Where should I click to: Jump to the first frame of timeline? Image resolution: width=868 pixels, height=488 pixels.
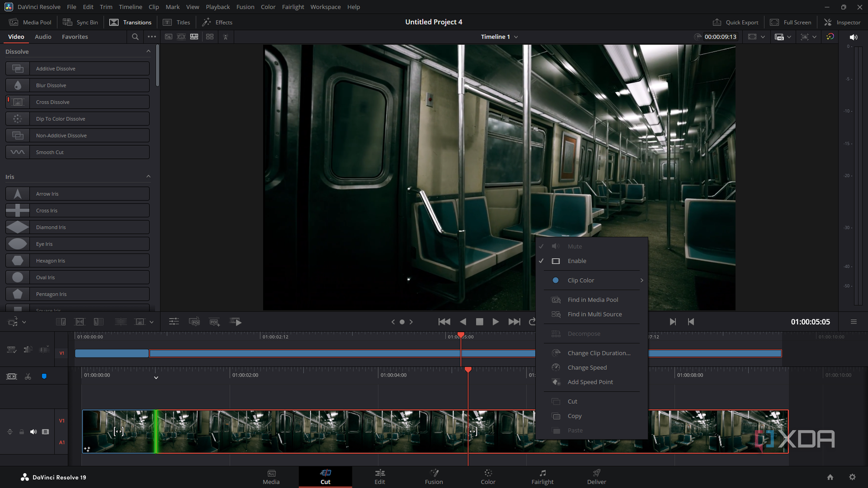point(444,322)
